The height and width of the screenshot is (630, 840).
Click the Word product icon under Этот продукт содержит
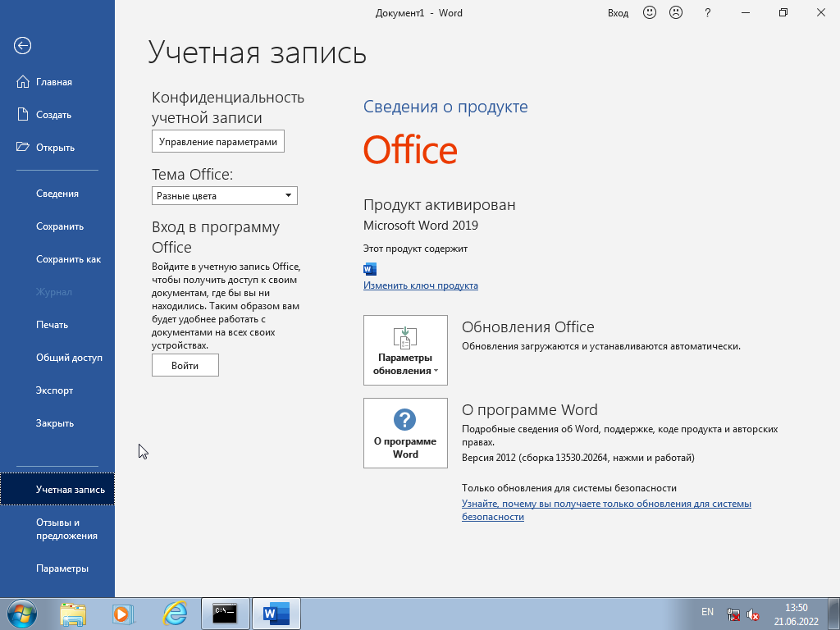point(370,269)
